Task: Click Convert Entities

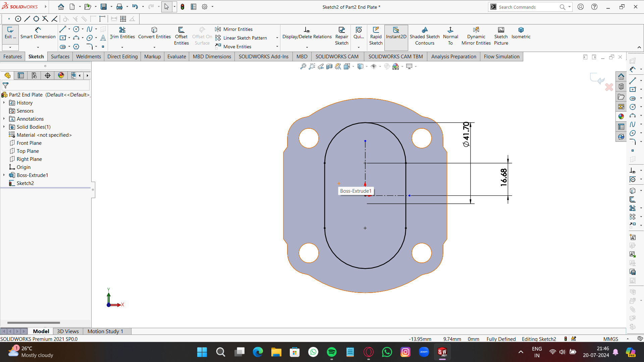Action: click(x=154, y=33)
